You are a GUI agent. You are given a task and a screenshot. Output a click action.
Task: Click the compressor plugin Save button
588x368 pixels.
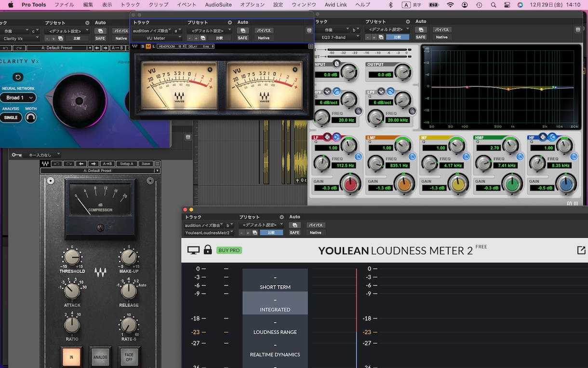146,164
